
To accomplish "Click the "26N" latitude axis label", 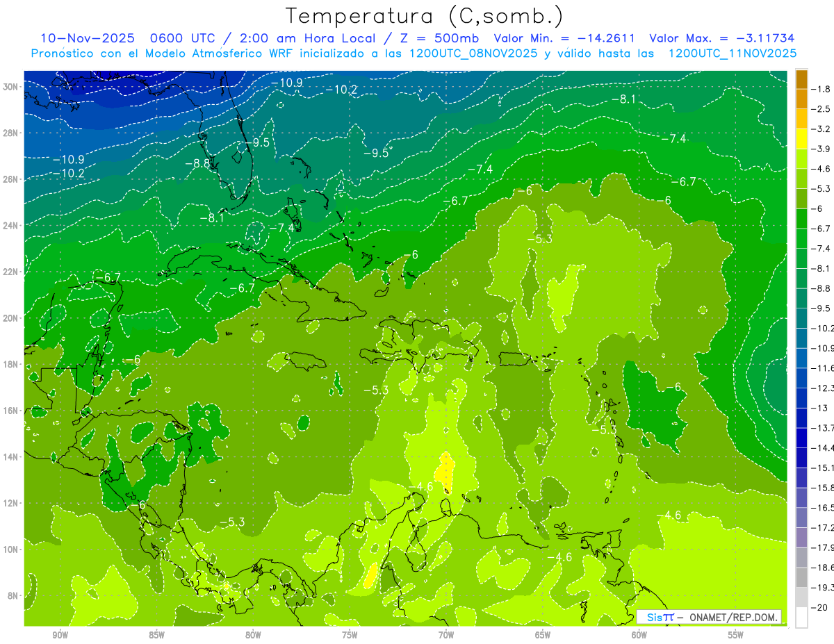I will pos(11,179).
